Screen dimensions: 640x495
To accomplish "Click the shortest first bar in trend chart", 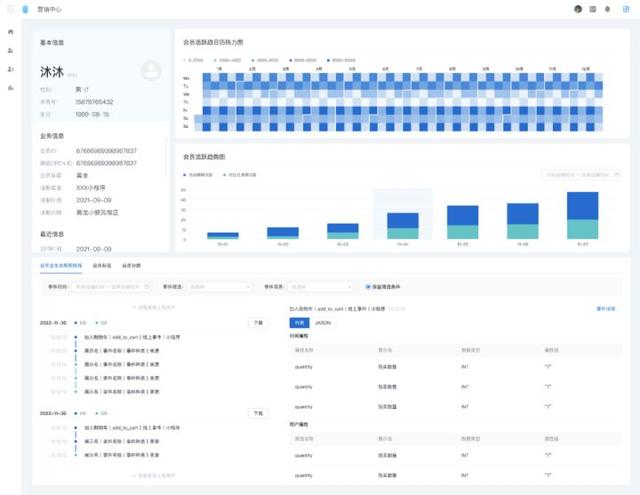I will point(222,235).
